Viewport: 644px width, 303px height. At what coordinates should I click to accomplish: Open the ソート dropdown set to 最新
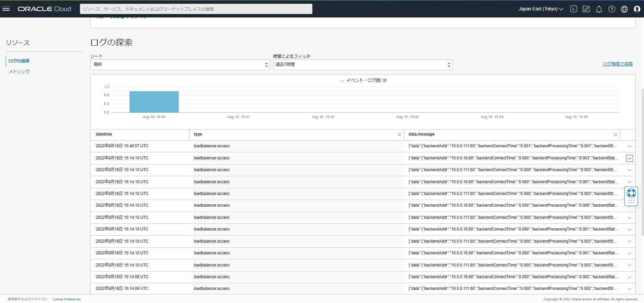pos(180,65)
